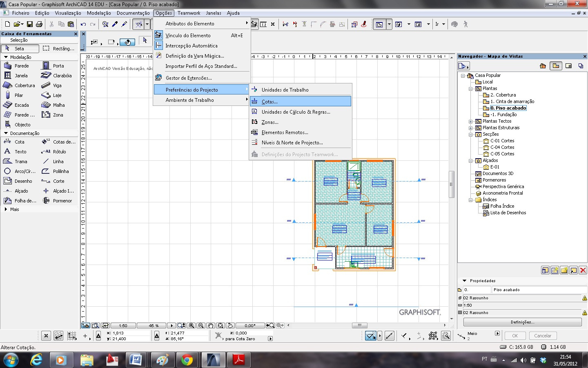Viewport: 588px width, 368px height.
Task: Select the Cota dimension tool
Action: (x=20, y=141)
